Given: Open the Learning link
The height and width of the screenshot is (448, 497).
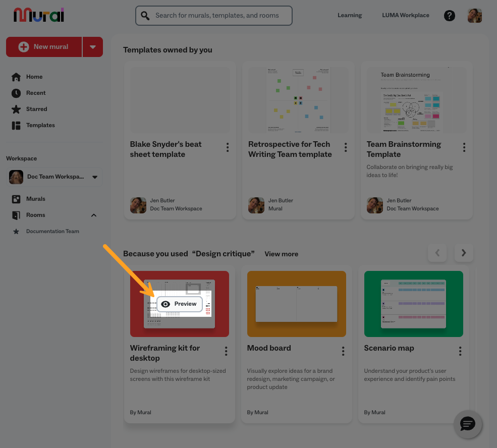Looking at the screenshot, I should tap(350, 15).
